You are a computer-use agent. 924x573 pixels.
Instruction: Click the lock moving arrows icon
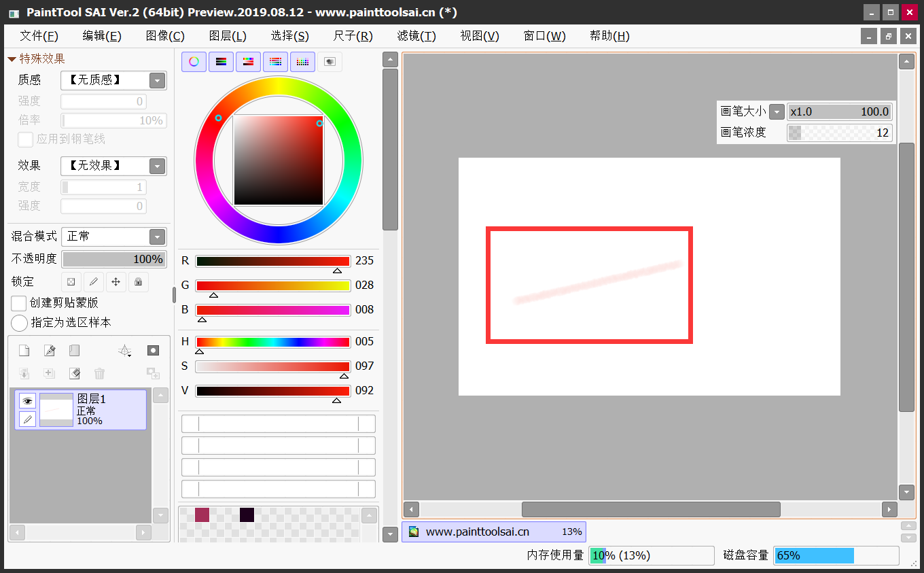(x=116, y=281)
